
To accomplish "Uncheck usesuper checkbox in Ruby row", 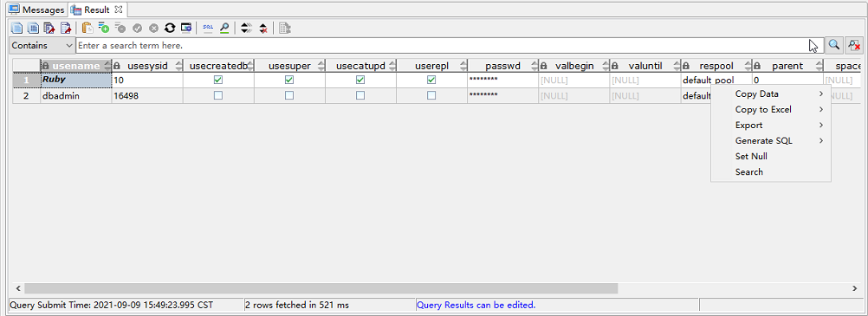I will [x=289, y=80].
